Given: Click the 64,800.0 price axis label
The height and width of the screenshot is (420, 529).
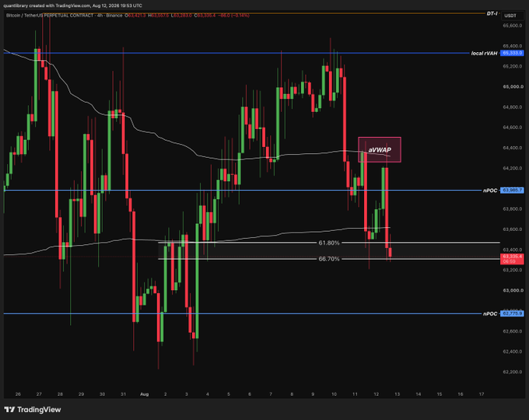Looking at the screenshot, I should 512,107.
